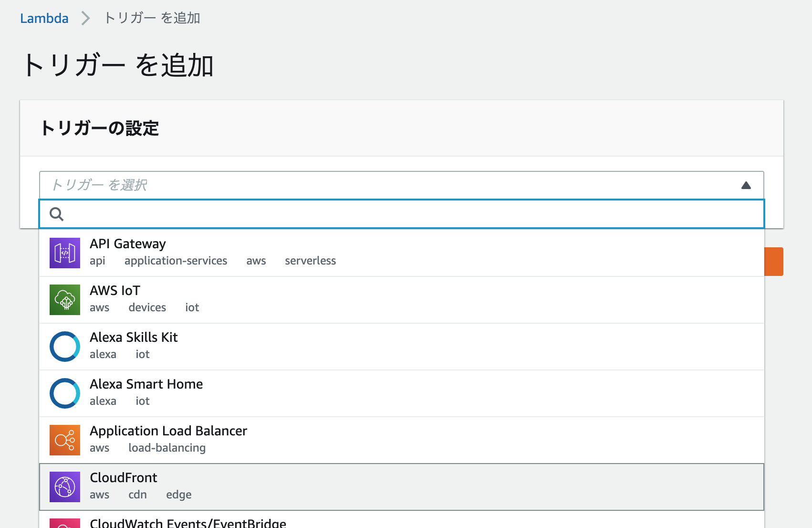The height and width of the screenshot is (528, 812).
Task: Choose CloudWatch Events/EventBridge option
Action: (x=402, y=520)
